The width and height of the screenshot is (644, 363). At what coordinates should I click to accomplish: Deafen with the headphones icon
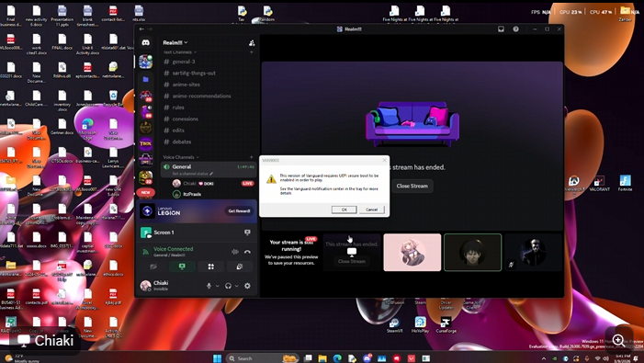point(228,286)
